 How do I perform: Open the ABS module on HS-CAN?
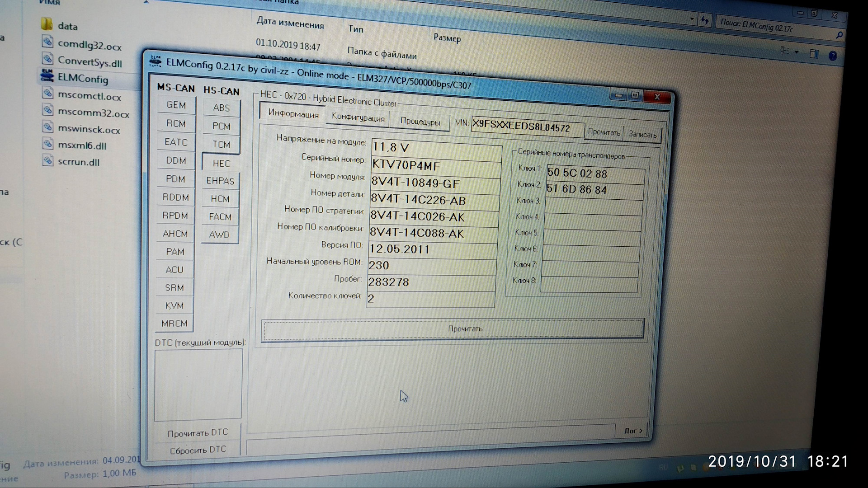point(222,108)
